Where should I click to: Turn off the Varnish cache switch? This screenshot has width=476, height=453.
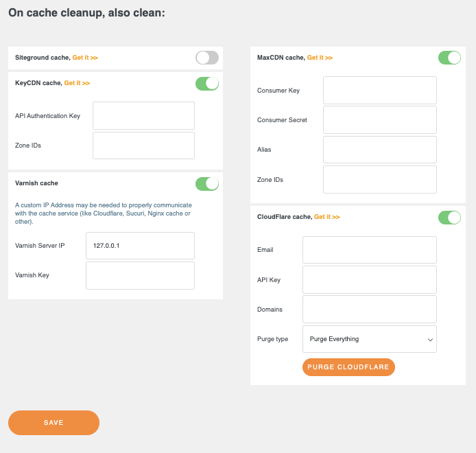206,183
